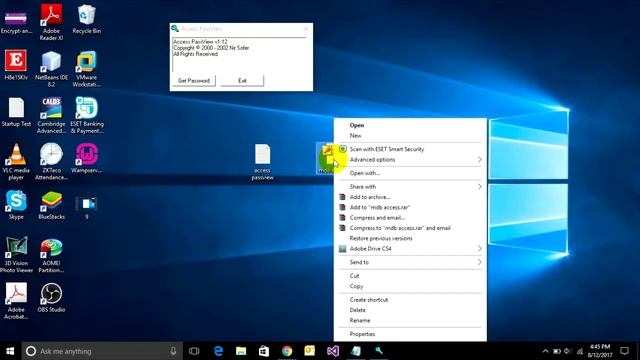Open the volume control tray icon
The height and width of the screenshot is (360, 640).
[568, 351]
